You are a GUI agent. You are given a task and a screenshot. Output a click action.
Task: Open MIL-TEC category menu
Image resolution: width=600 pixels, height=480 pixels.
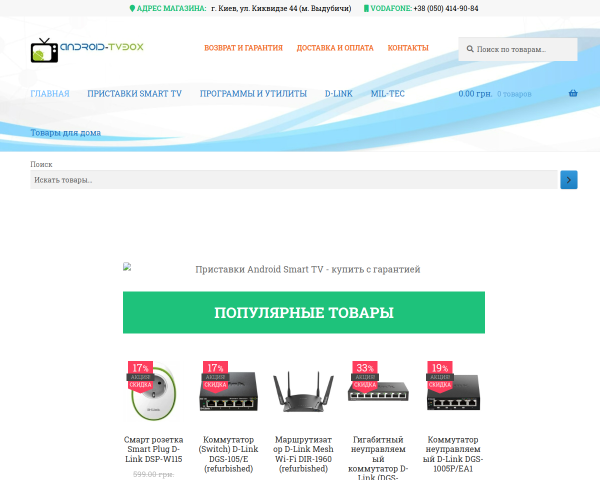pyautogui.click(x=387, y=94)
